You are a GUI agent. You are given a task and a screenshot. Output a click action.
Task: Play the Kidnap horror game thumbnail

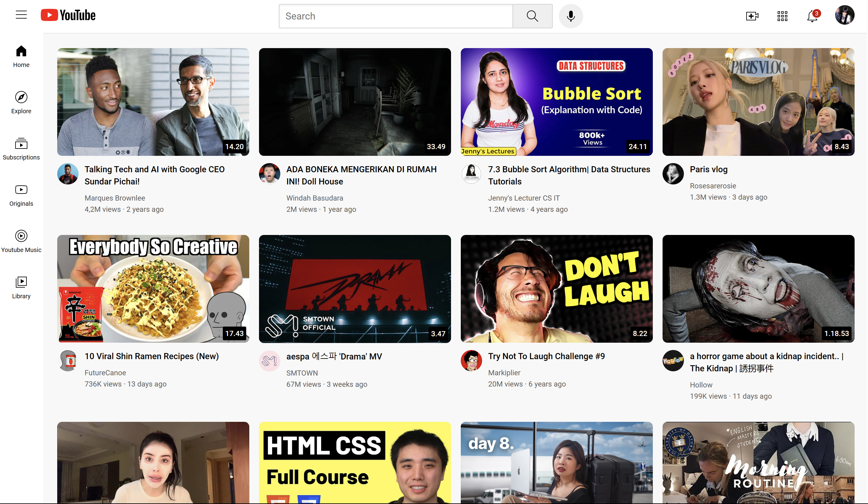758,289
